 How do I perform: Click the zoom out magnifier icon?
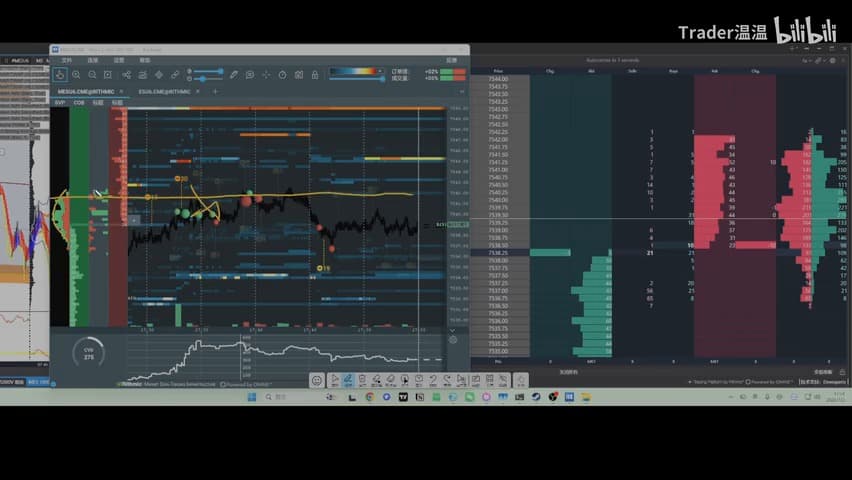click(x=92, y=75)
